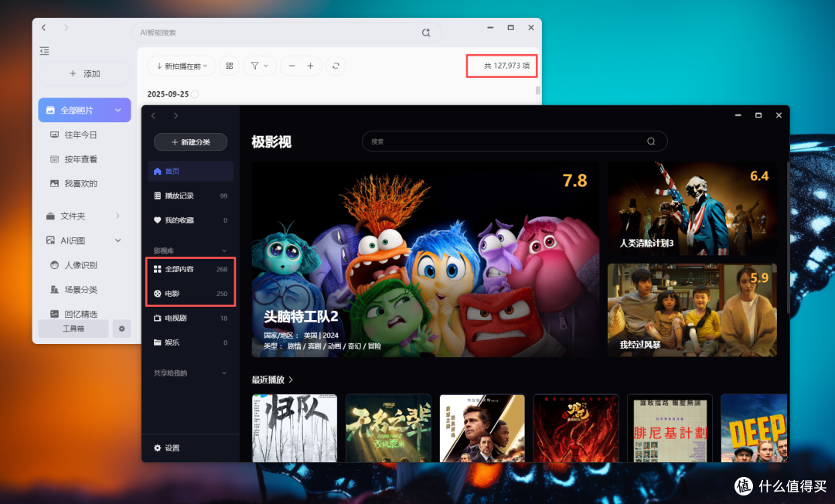Collapse the 影视库 section
The width and height of the screenshot is (835, 504).
224,250
